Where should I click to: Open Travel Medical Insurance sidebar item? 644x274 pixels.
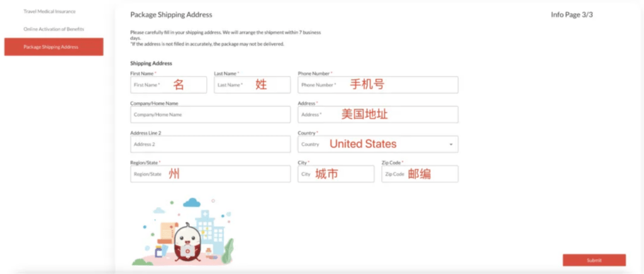(x=49, y=11)
